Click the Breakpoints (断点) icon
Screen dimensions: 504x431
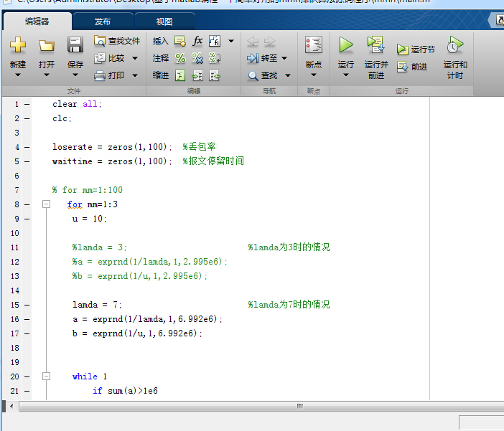(314, 45)
